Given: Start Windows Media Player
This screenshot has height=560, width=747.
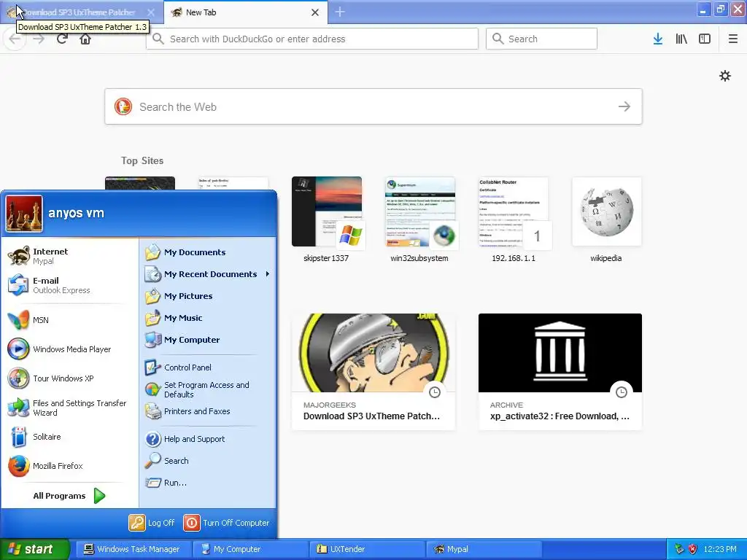Looking at the screenshot, I should pos(70,349).
